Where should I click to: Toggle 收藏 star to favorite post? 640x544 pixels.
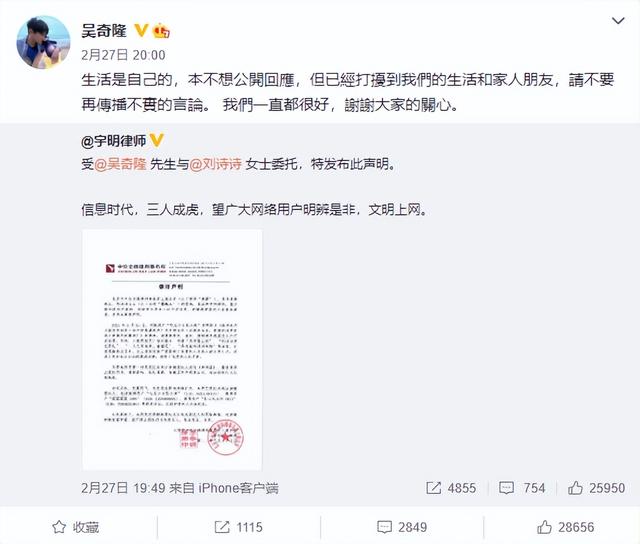coord(76,527)
